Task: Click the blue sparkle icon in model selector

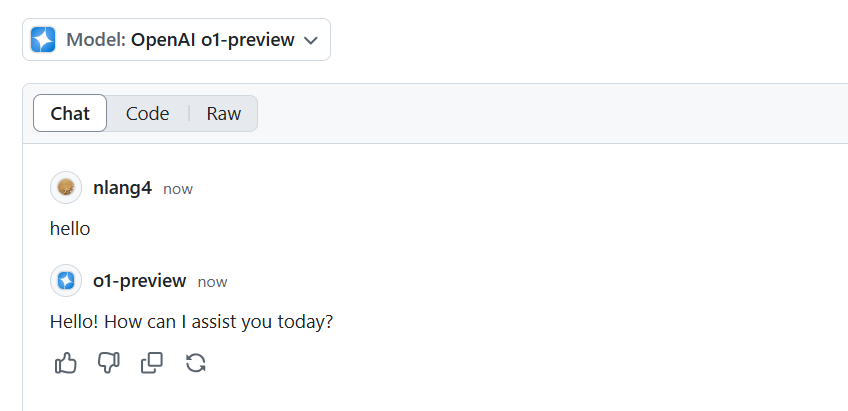Action: click(43, 39)
